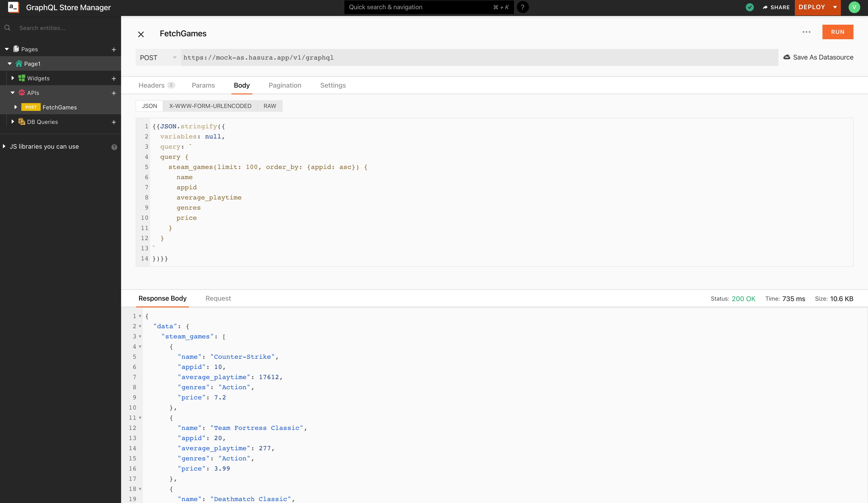Close the FetchGames API editor
The image size is (868, 503).
141,34
